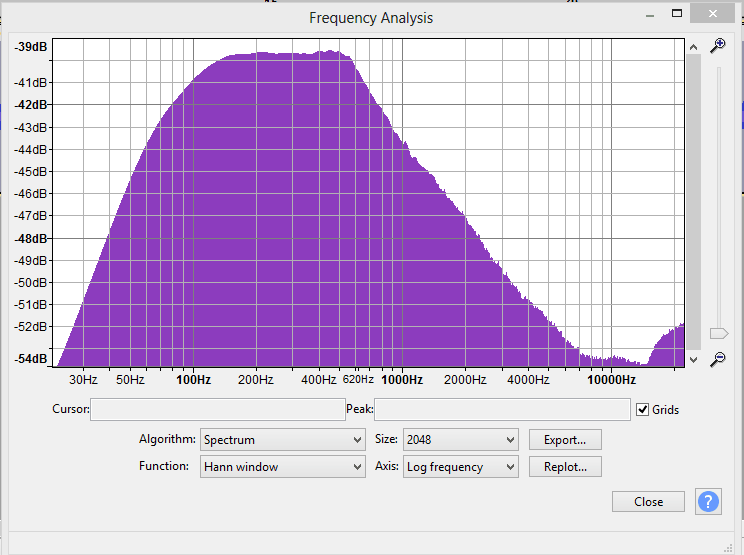744x555 pixels.
Task: Click the 4000Hz axis label
Action: point(528,380)
